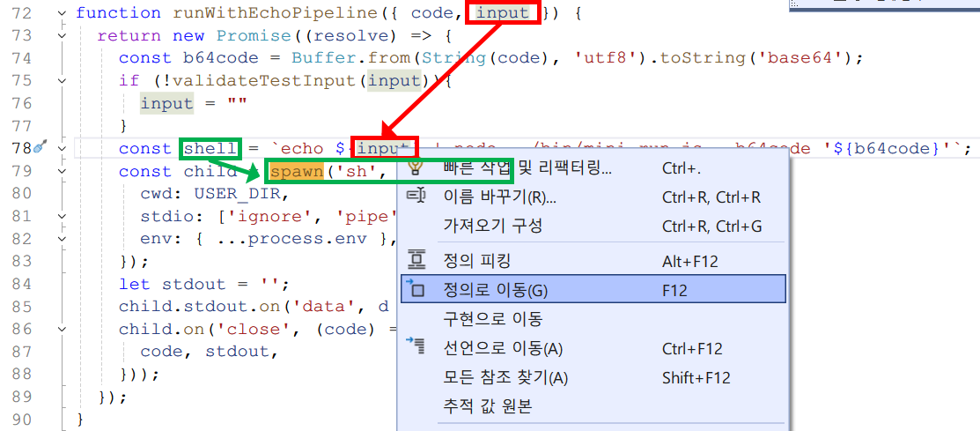Image resolution: width=980 pixels, height=431 pixels.
Task: Collapse the Promise block at line 73
Action: [x=62, y=35]
